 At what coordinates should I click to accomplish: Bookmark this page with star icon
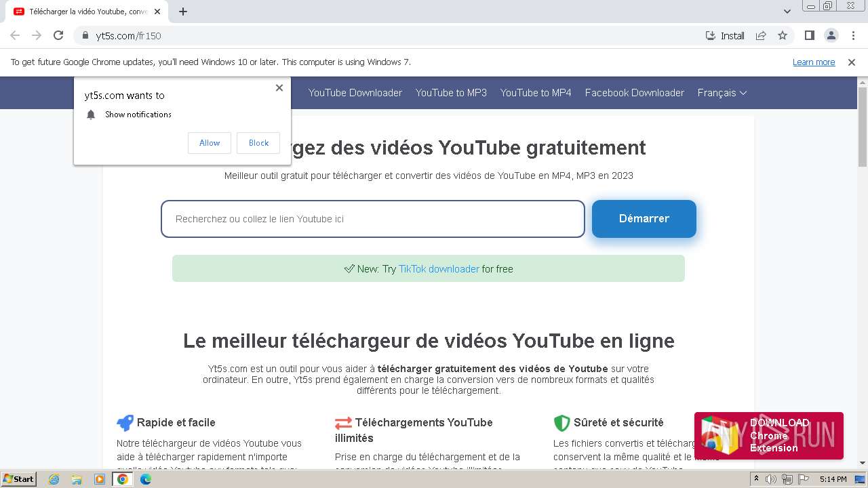[x=783, y=35]
